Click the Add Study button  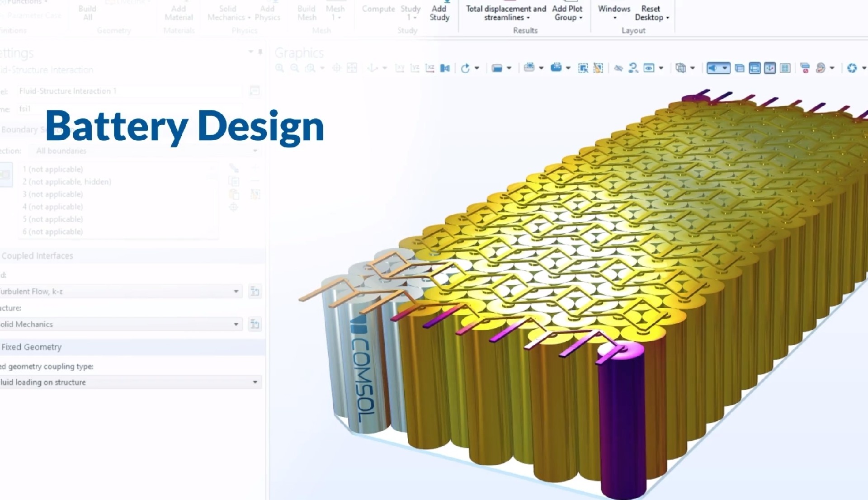coord(439,13)
